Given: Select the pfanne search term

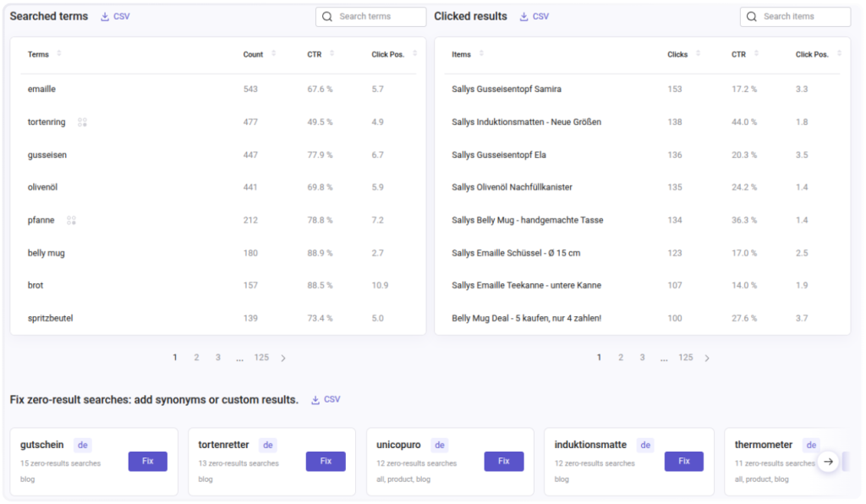Looking at the screenshot, I should click(41, 220).
